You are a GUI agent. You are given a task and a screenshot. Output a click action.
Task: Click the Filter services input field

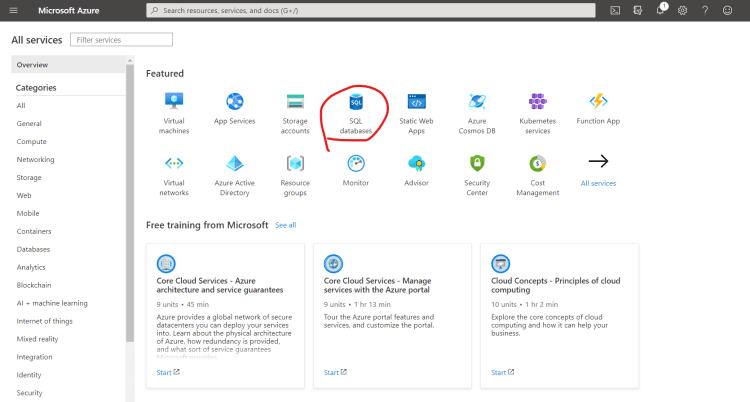coord(121,40)
